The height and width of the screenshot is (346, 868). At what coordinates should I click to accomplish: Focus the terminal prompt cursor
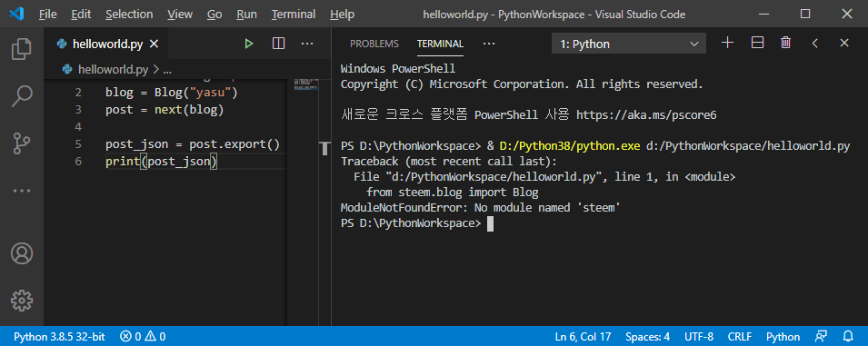tap(490, 223)
